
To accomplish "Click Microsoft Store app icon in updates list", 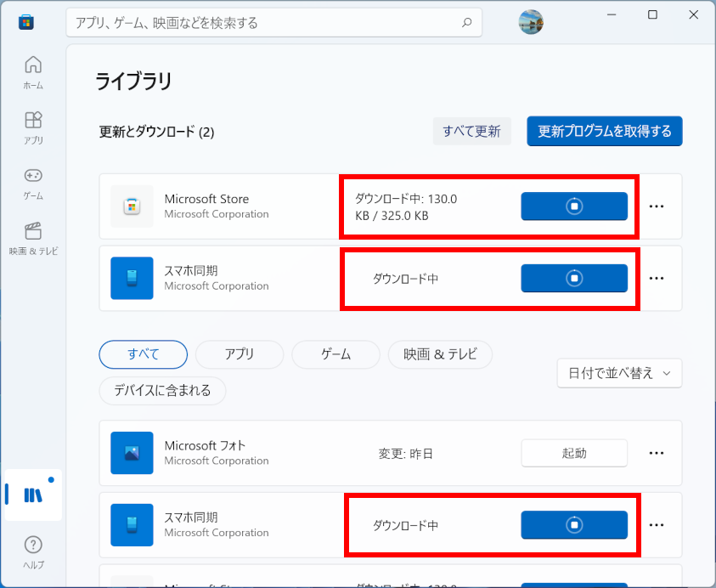I will 132,206.
